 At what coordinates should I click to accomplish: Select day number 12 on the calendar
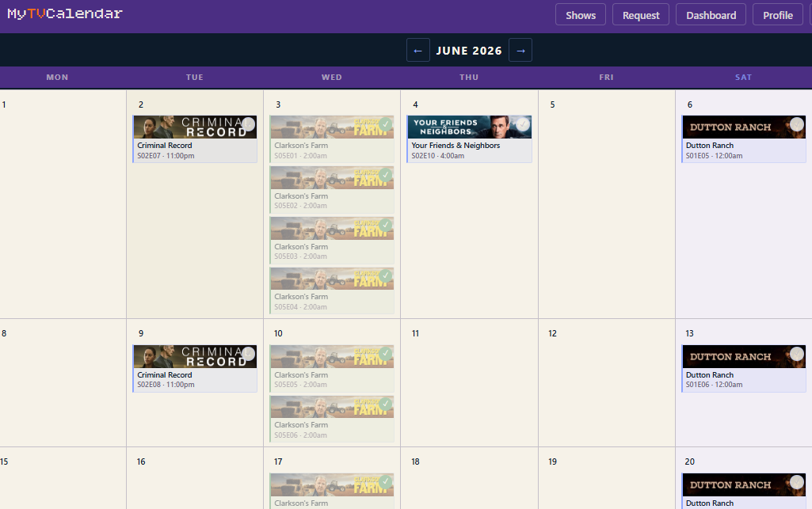[x=552, y=333]
